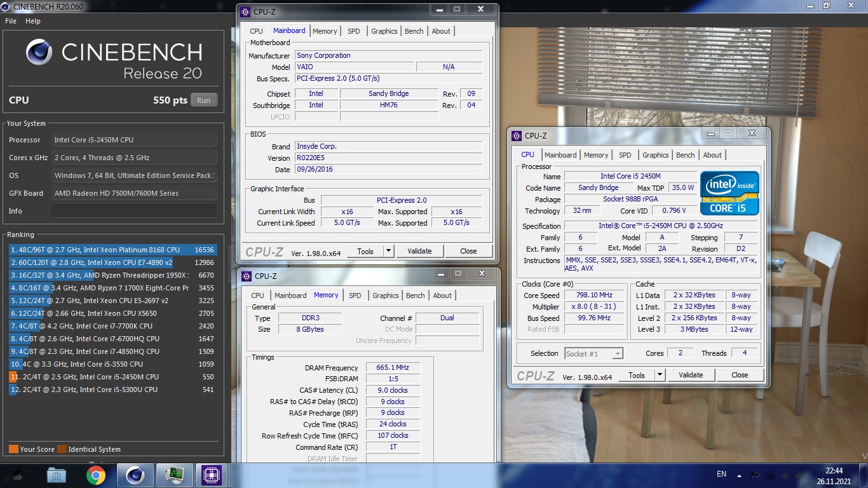Switch to Memory tab in CPU window
Image resolution: width=868 pixels, height=488 pixels.
pos(596,155)
